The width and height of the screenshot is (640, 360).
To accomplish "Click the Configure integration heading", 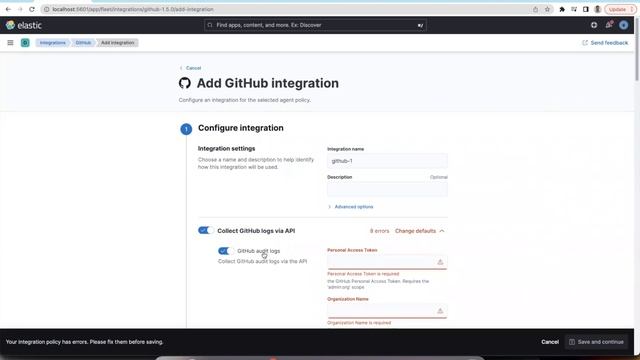I will coord(241,128).
